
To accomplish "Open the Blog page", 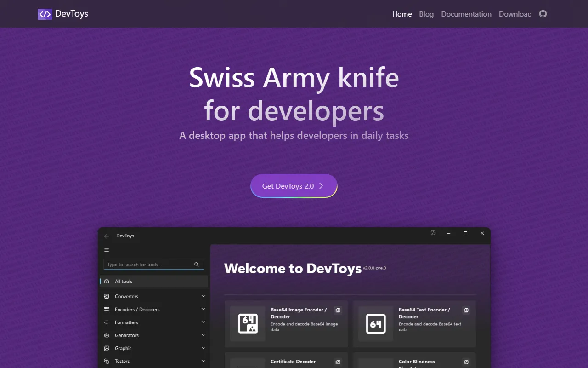I will pyautogui.click(x=426, y=14).
